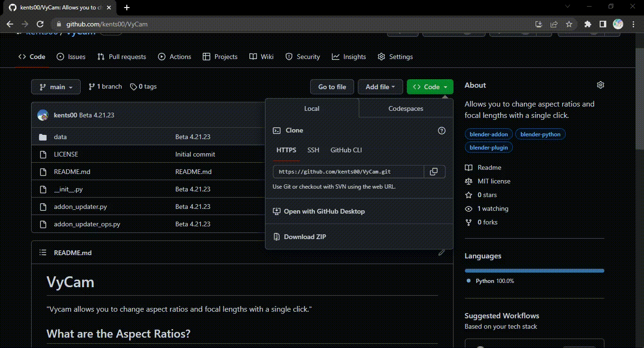Open the LICENSE file
644x348 pixels.
tap(66, 154)
